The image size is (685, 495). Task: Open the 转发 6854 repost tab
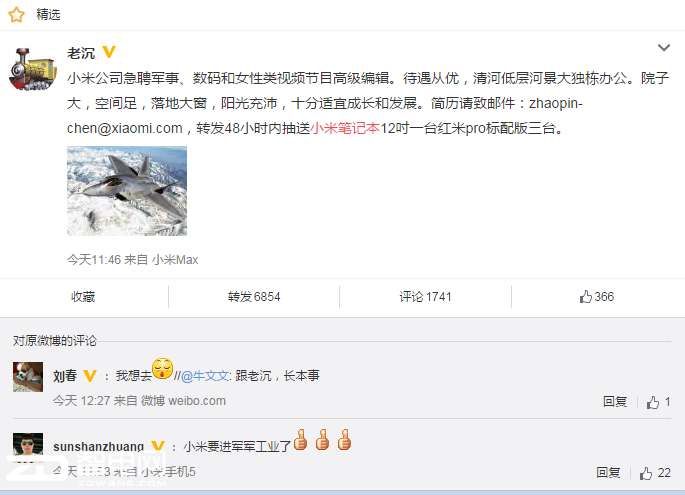(x=254, y=297)
